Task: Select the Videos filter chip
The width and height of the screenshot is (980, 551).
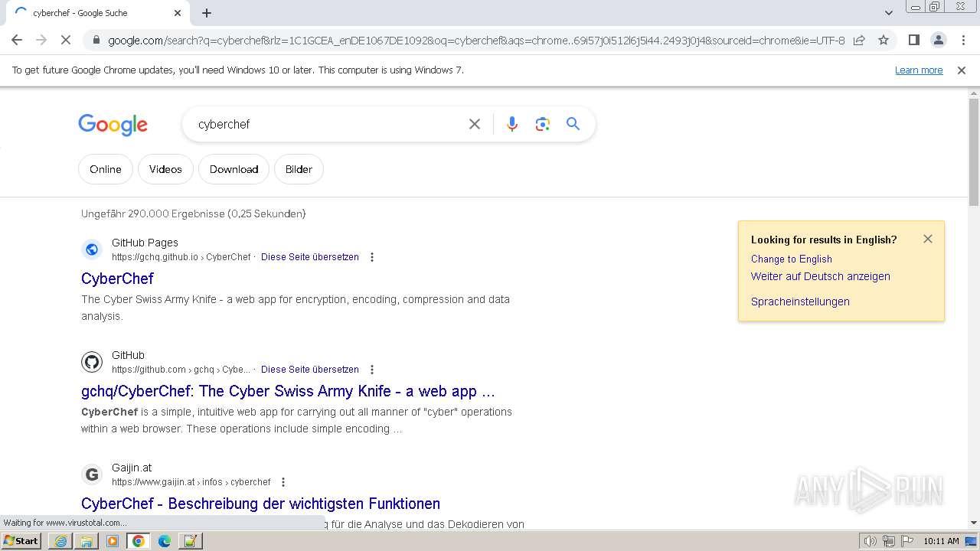Action: [x=165, y=169]
